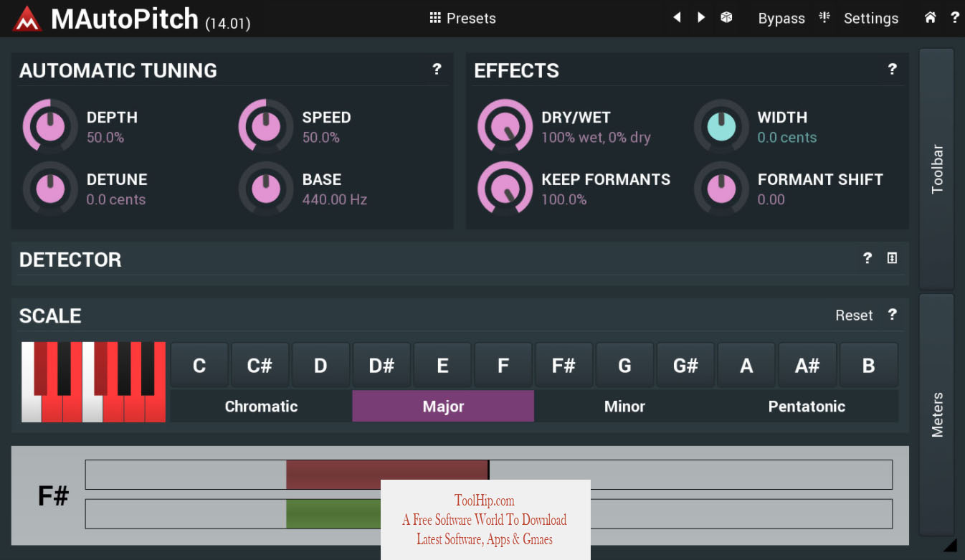Screen dimensions: 965x560
Task: Toggle note F# in scale
Action: pyautogui.click(x=564, y=366)
